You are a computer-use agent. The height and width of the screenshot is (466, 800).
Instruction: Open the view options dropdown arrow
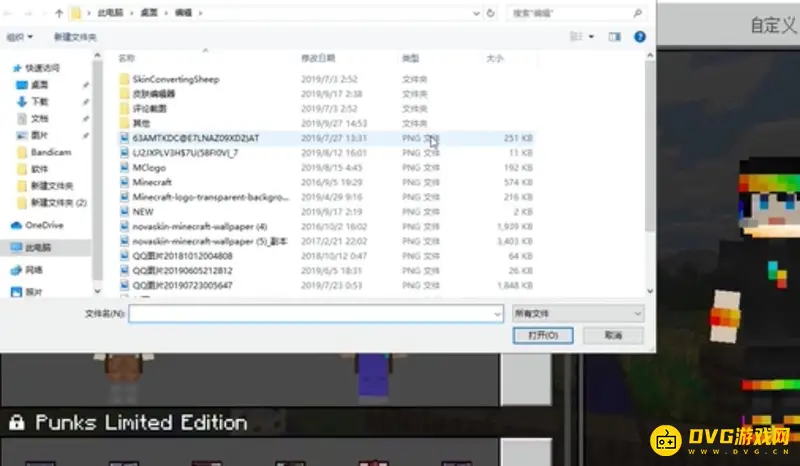click(x=592, y=36)
